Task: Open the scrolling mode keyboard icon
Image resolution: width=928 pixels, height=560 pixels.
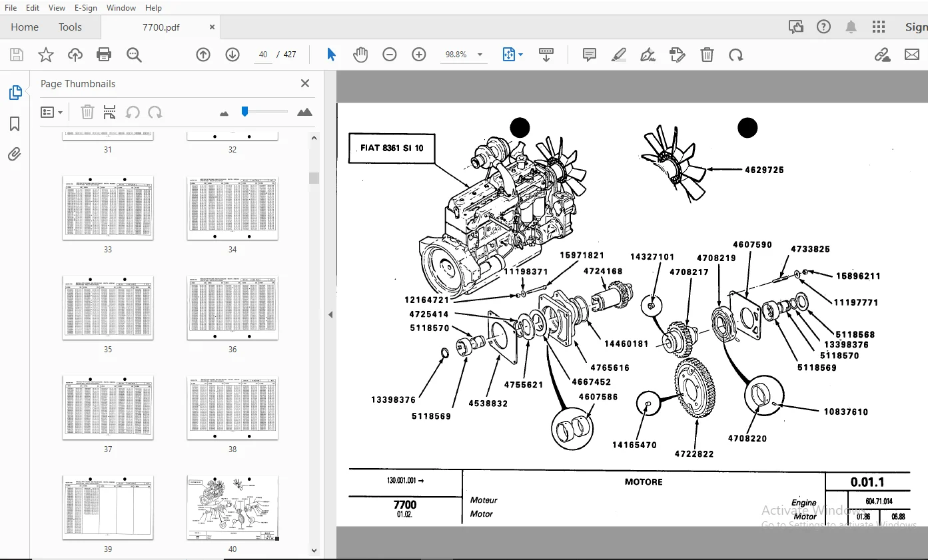Action: [546, 55]
